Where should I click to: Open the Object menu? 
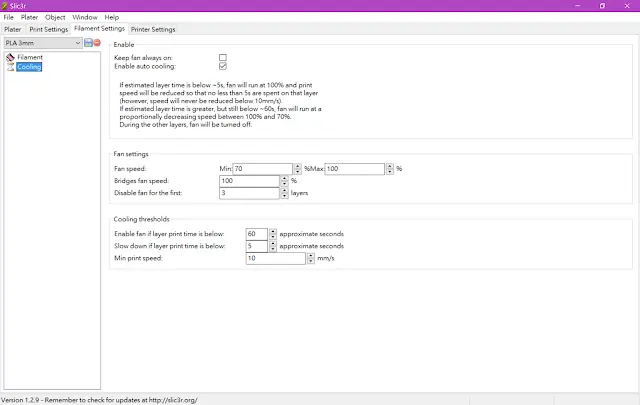[55, 17]
